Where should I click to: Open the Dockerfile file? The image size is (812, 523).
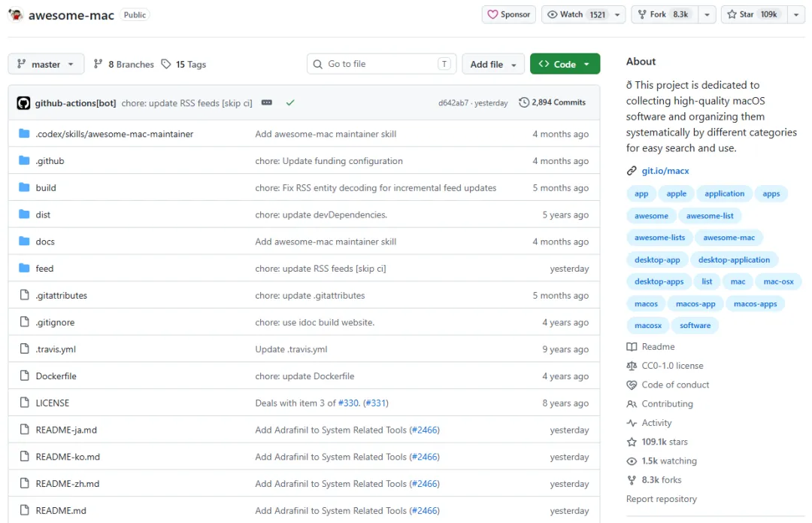[56, 376]
